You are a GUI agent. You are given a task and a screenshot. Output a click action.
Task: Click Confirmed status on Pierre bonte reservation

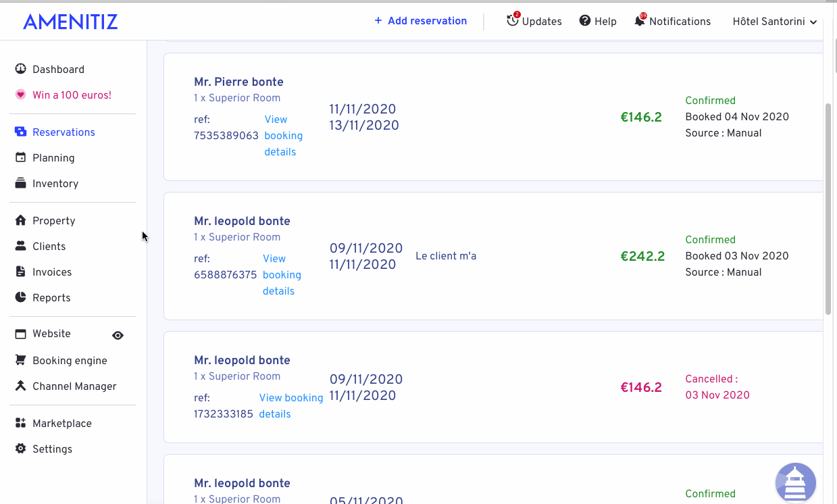(x=710, y=101)
